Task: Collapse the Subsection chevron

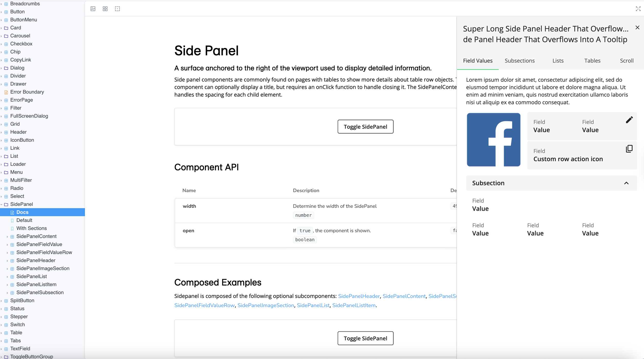Action: 626,183
